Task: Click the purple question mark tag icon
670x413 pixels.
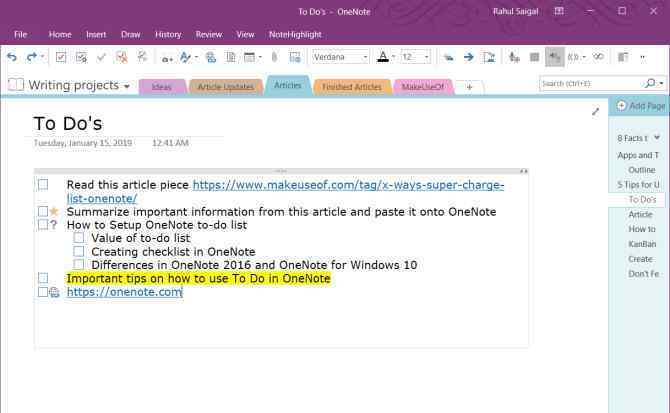Action: click(53, 225)
